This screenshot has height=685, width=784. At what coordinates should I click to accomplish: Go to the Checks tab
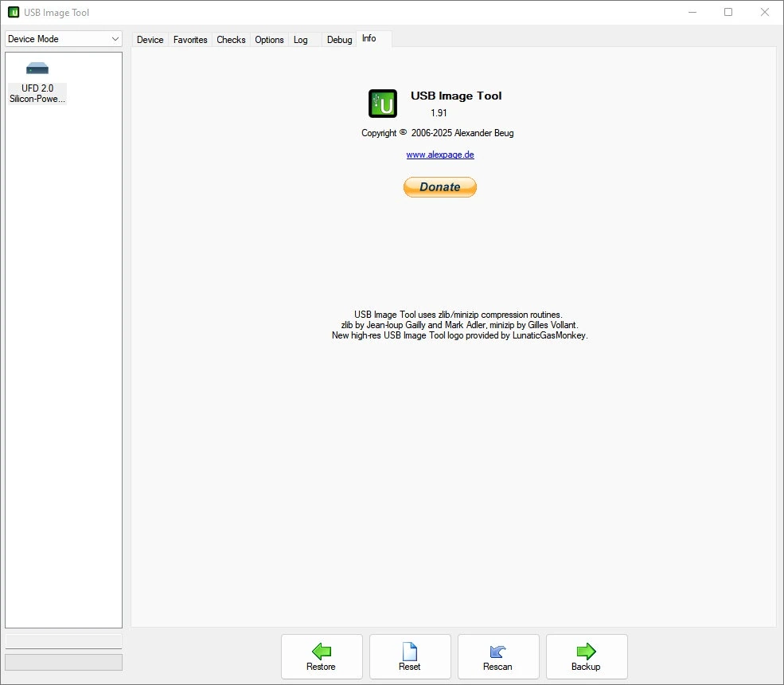[x=231, y=40]
